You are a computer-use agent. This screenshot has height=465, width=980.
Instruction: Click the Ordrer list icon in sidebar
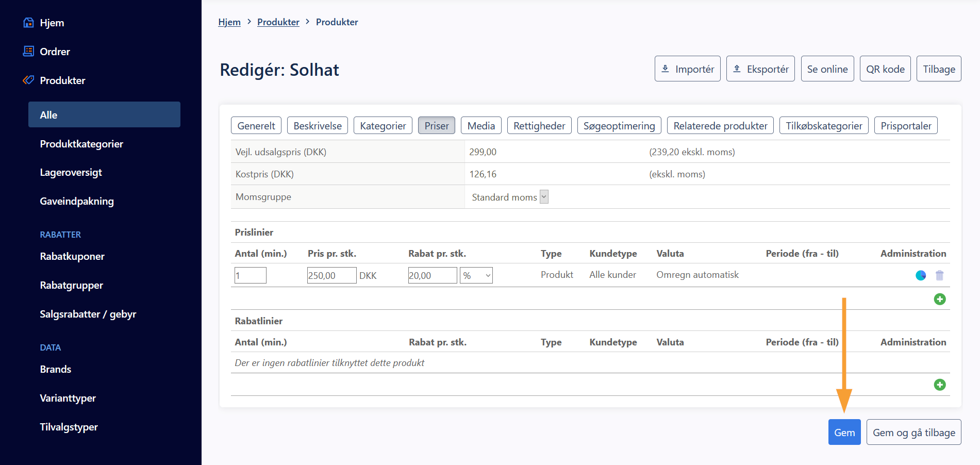click(x=29, y=51)
